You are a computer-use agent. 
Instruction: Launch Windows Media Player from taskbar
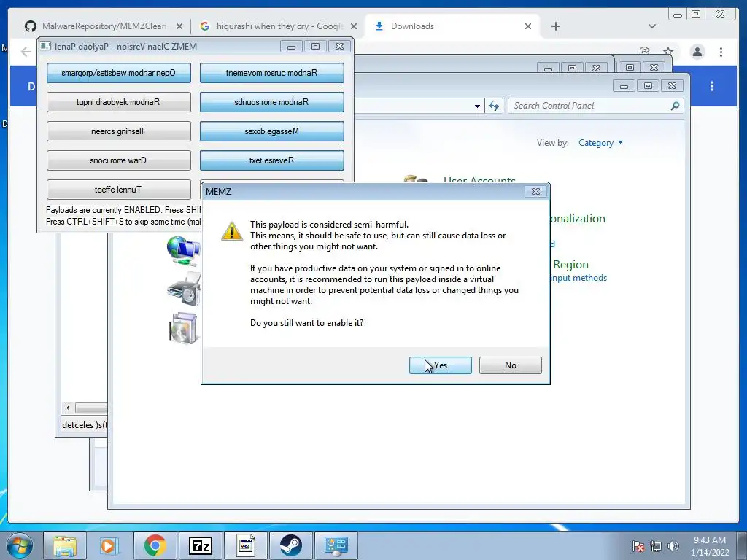click(x=109, y=545)
